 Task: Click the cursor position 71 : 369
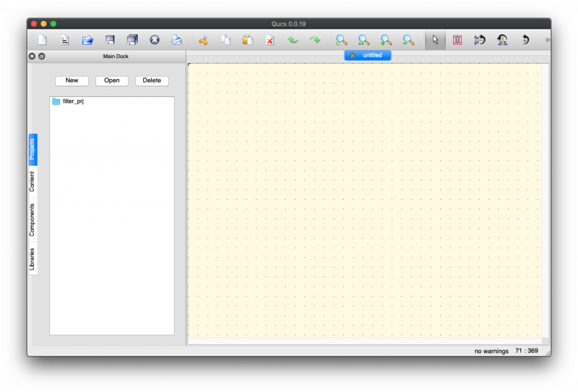(x=527, y=351)
